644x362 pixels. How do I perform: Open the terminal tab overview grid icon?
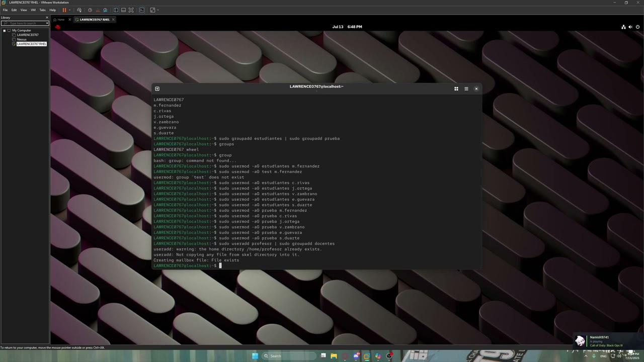coord(456,88)
